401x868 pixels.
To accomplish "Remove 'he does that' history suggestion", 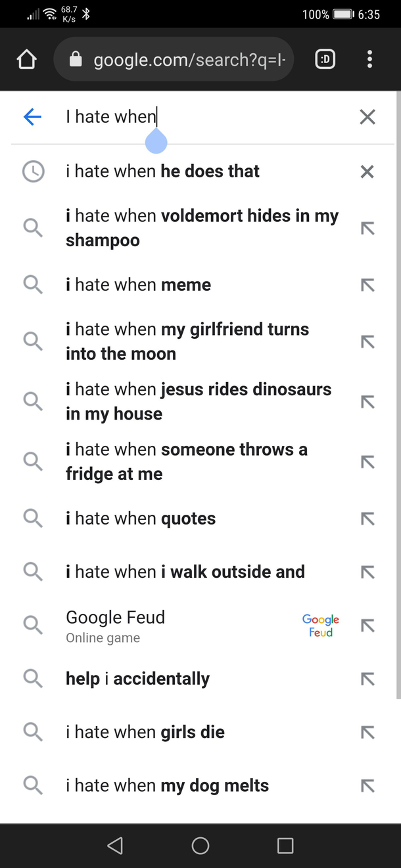I will click(x=367, y=171).
